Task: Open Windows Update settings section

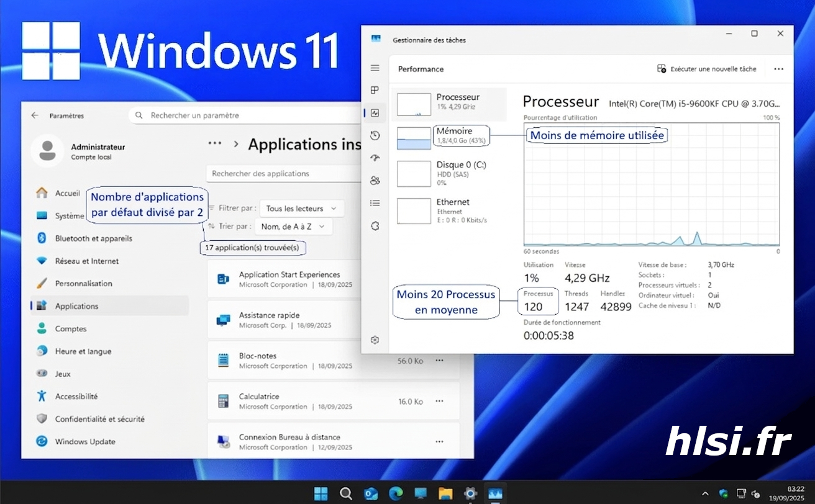Action: click(84, 441)
